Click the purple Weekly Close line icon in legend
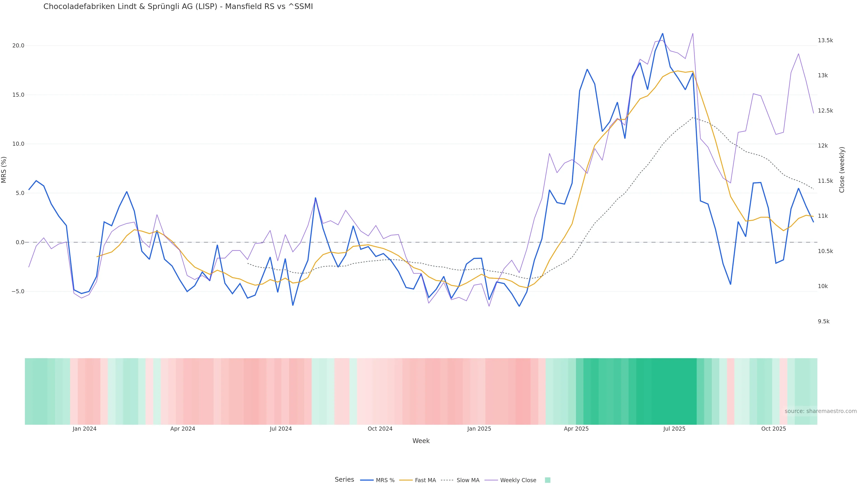The image size is (868, 488). click(491, 480)
